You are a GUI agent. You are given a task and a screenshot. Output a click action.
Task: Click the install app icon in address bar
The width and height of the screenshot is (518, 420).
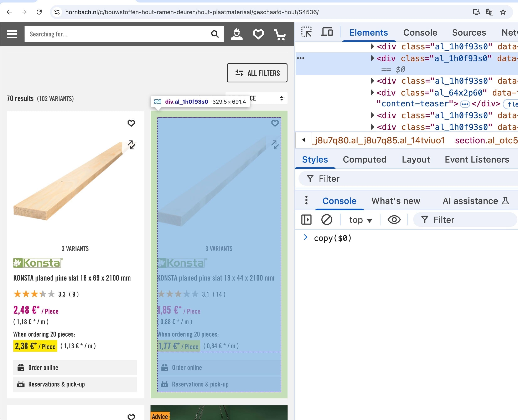476,12
